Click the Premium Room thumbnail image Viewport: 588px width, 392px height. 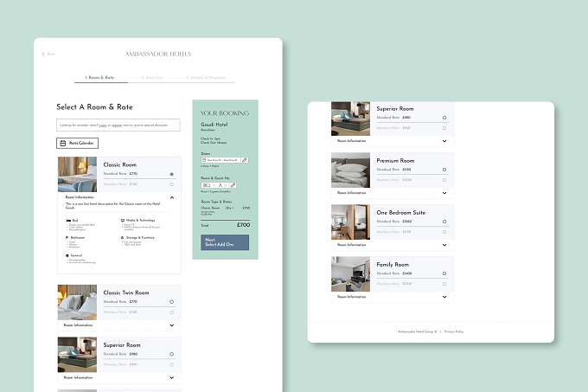pyautogui.click(x=350, y=170)
